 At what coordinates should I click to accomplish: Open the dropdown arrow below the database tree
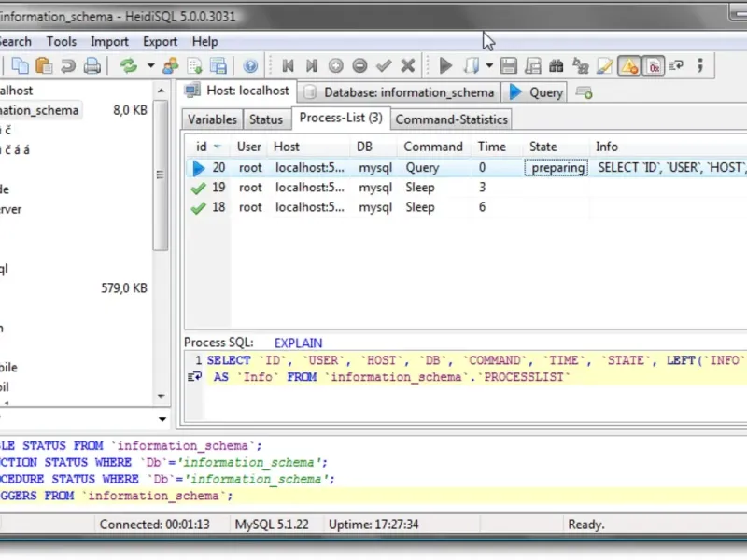(162, 419)
